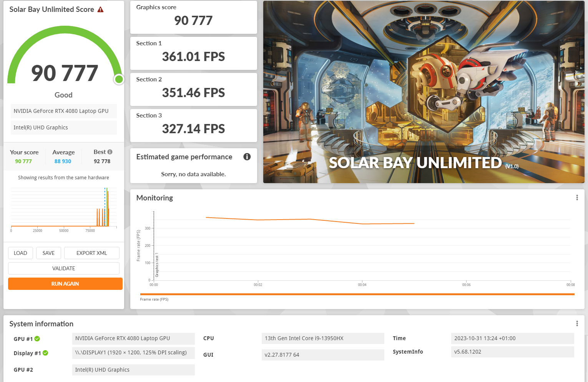Click the warning icon beside Solar Bay Unlimited Score
The height and width of the screenshot is (382, 588).
coord(100,9)
